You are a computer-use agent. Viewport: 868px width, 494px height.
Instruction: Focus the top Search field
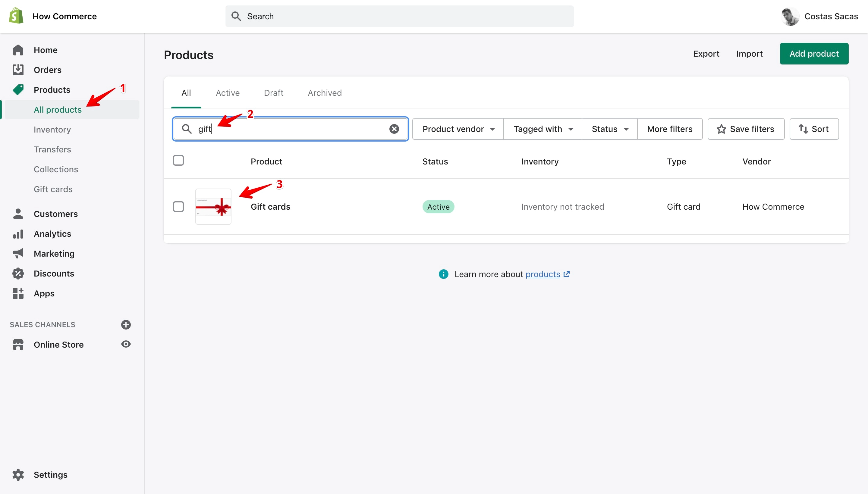tap(400, 16)
